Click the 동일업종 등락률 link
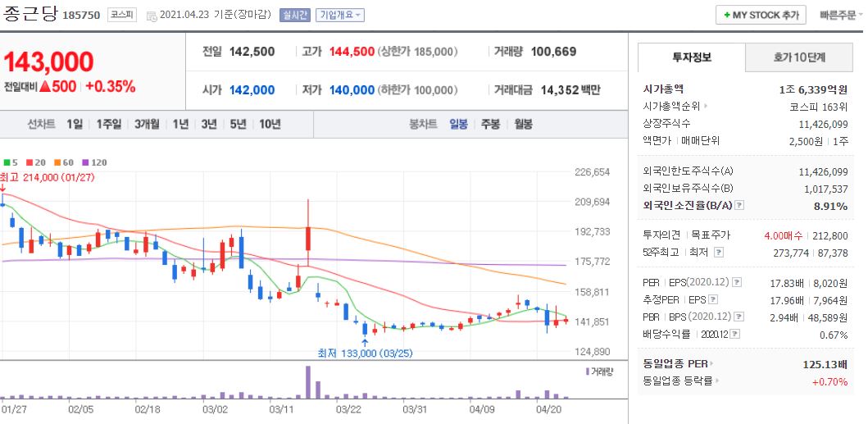 [678, 381]
